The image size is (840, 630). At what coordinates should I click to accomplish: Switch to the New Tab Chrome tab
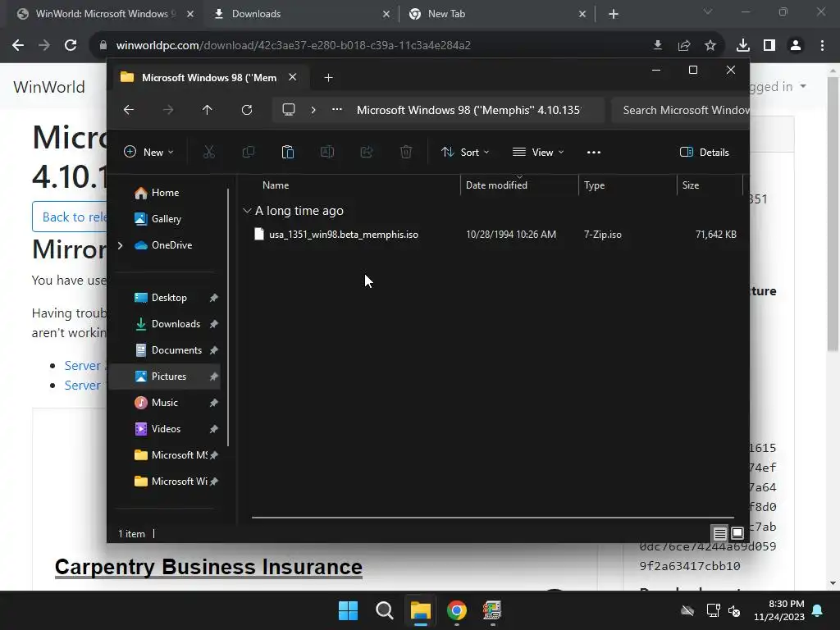497,14
